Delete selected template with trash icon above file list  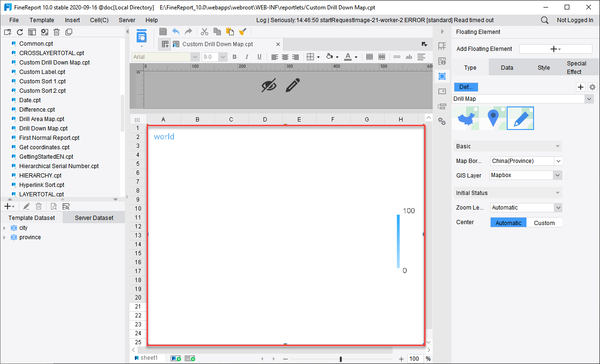57,32
